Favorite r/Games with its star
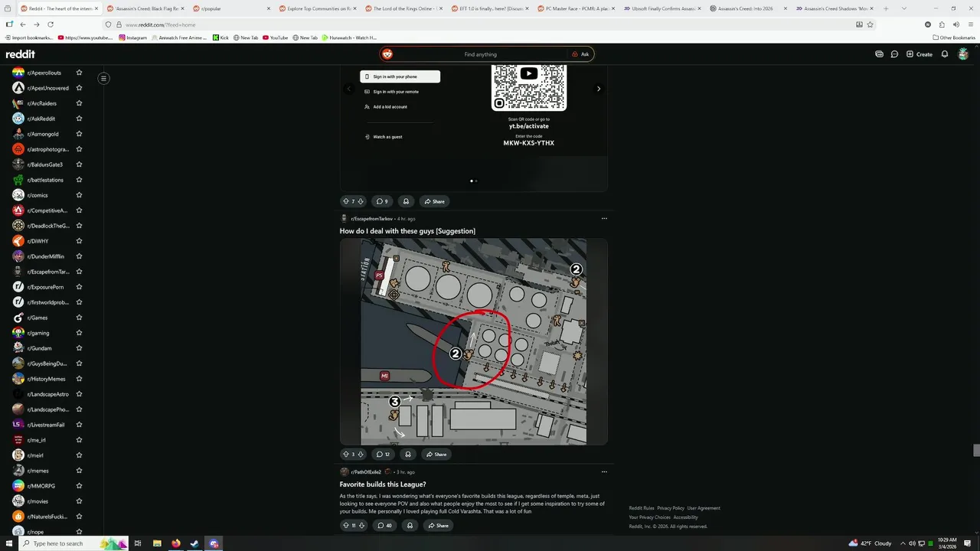Screen dimensions: 980x551 point(79,318)
